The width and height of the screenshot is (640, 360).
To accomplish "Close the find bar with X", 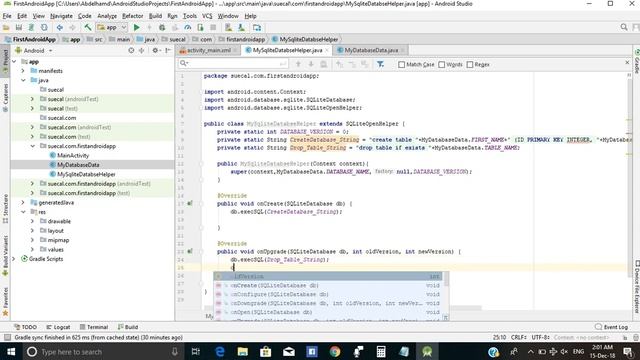I will 627,63.
